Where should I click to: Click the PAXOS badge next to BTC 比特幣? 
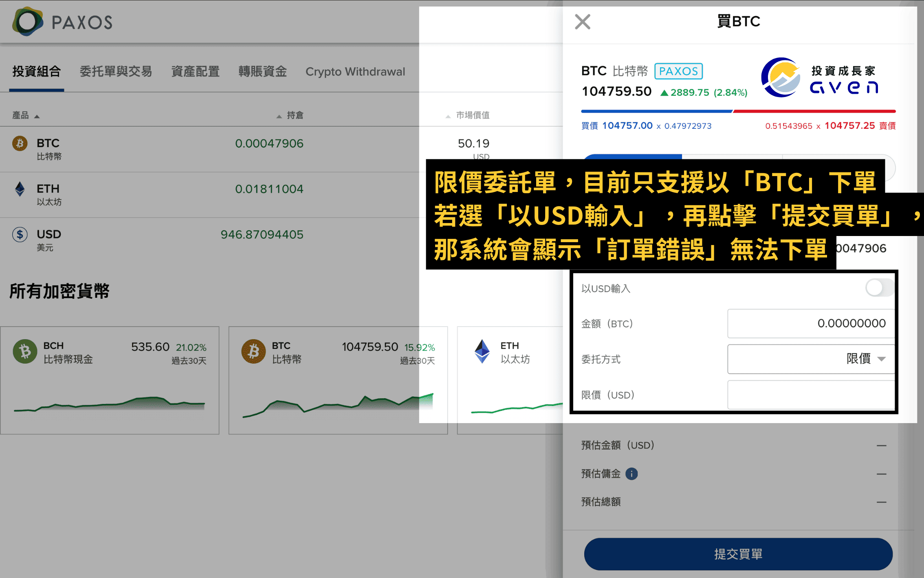coord(678,71)
